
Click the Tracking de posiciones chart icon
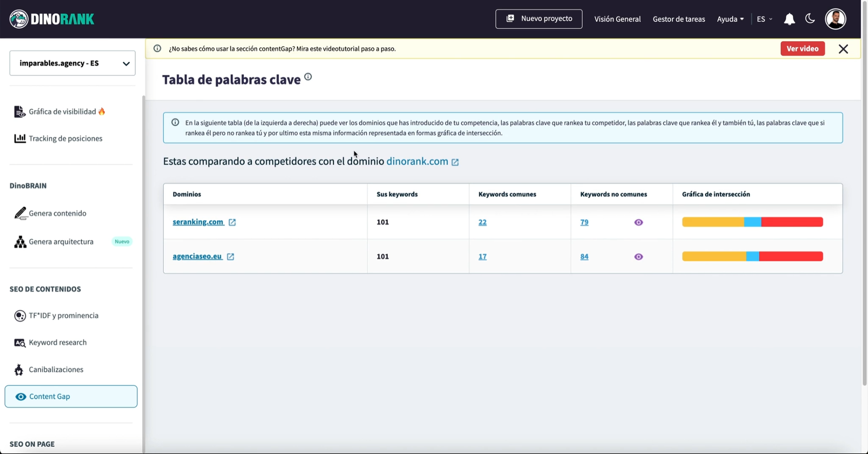click(20, 138)
